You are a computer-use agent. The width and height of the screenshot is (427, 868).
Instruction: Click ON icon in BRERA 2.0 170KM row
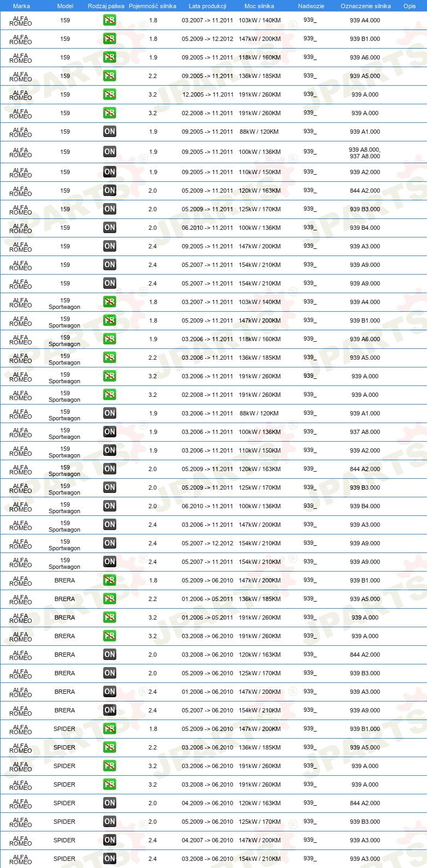click(110, 673)
